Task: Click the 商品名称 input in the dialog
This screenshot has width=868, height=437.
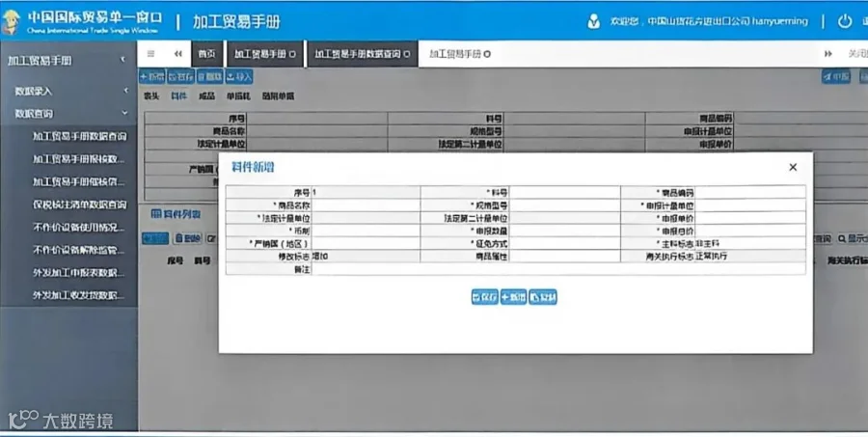Action: 366,205
